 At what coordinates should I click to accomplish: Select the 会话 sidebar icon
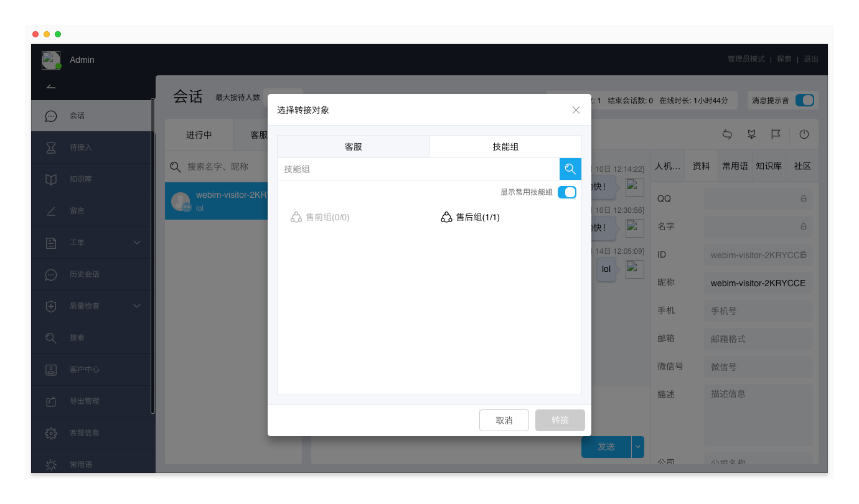coord(50,115)
